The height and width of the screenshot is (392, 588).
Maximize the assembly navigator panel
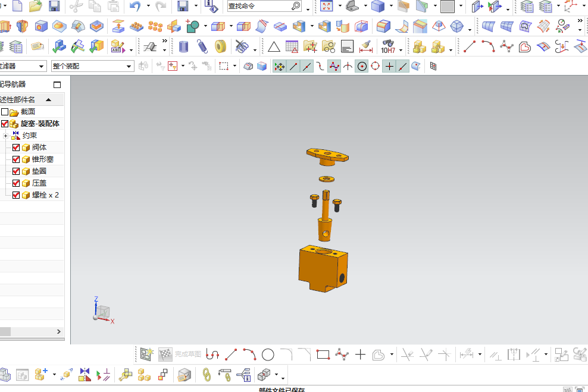pyautogui.click(x=57, y=84)
